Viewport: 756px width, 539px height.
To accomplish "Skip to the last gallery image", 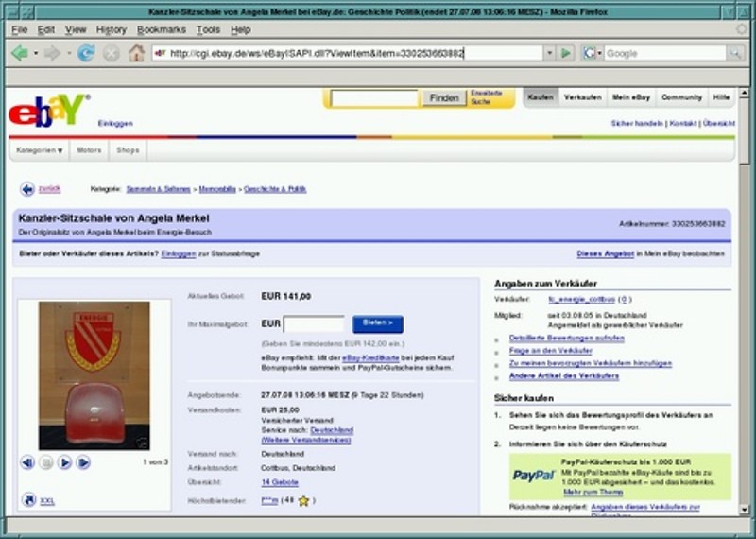I will [83, 462].
